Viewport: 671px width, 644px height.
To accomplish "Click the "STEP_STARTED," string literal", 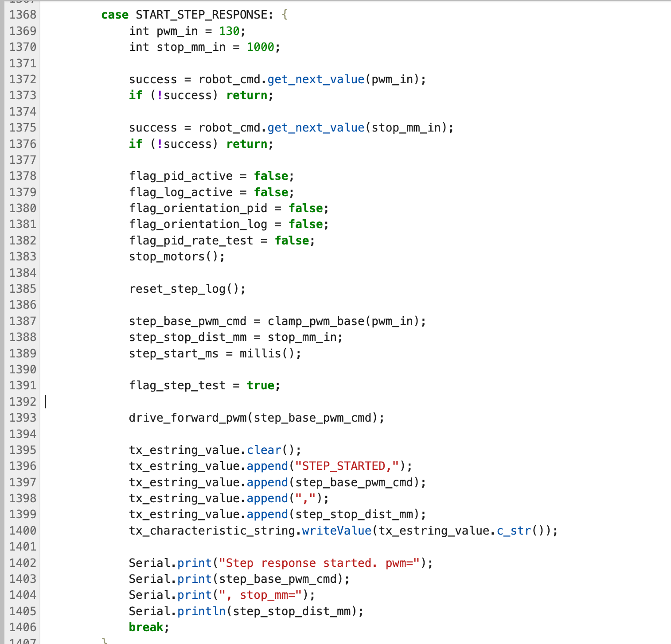I will click(347, 466).
